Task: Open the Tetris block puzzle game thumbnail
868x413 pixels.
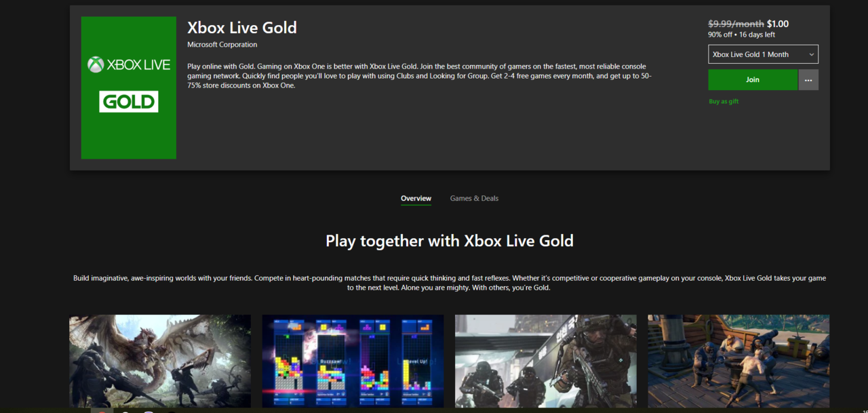Action: coord(353,361)
